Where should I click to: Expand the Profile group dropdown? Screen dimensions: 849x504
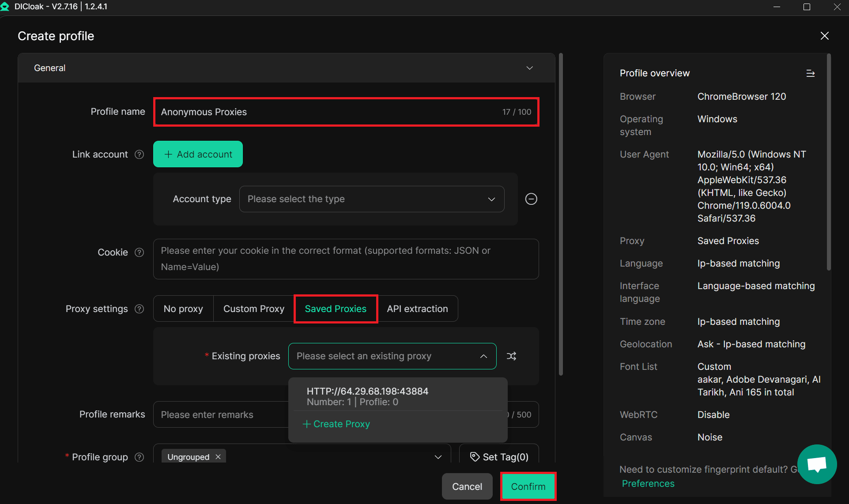[438, 457]
